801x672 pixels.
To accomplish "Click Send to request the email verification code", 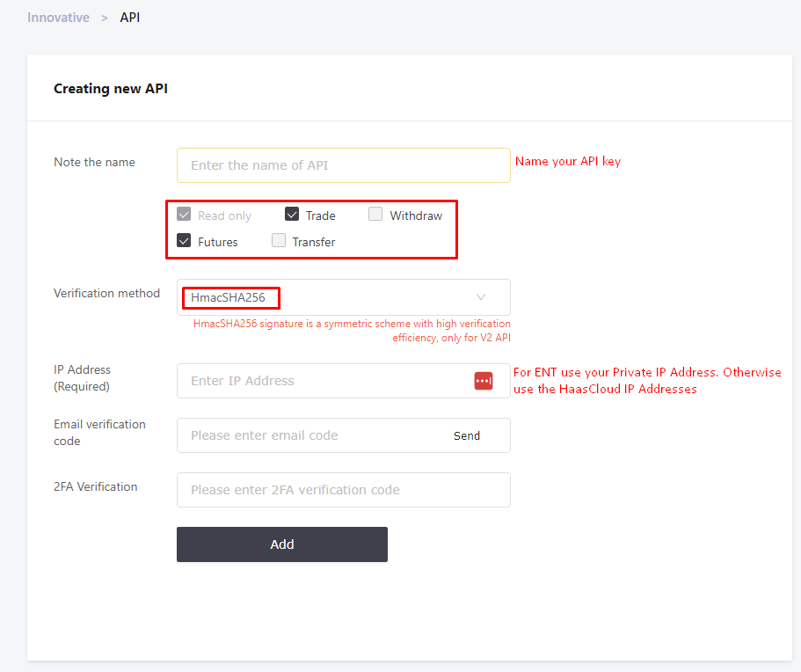I will (467, 435).
